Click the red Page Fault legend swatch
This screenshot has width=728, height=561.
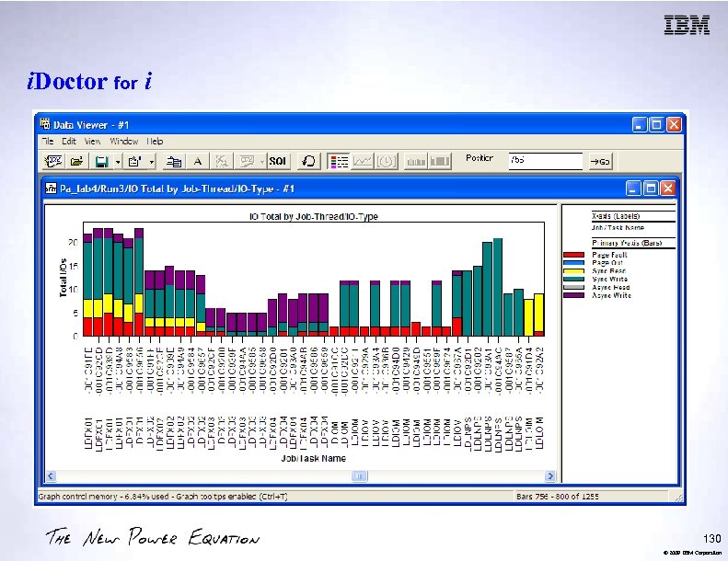pyautogui.click(x=573, y=255)
